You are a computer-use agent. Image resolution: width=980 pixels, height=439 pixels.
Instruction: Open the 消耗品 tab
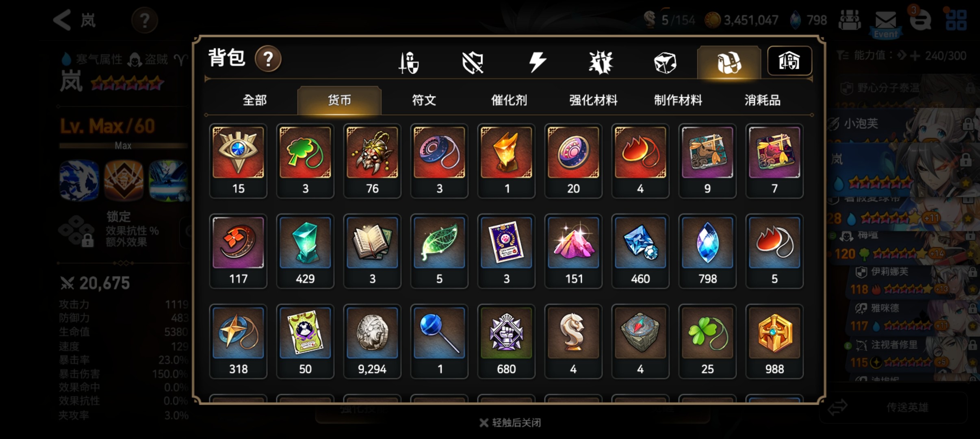point(762,100)
